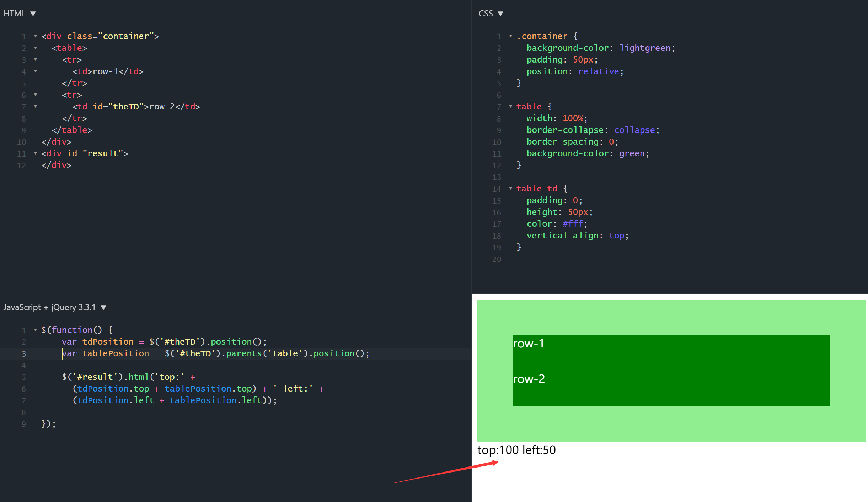Click the 'vertical-align: top;' declaration
This screenshot has width=868, height=502.
coord(578,236)
